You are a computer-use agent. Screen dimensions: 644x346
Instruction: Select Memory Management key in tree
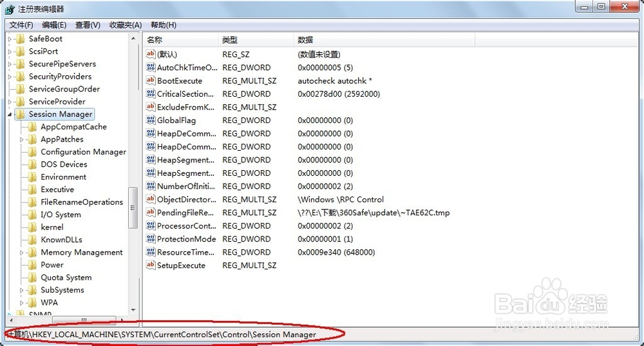tap(82, 253)
